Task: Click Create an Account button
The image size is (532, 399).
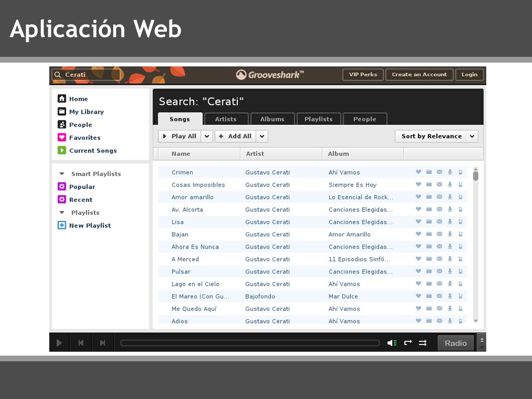Action: coord(419,74)
